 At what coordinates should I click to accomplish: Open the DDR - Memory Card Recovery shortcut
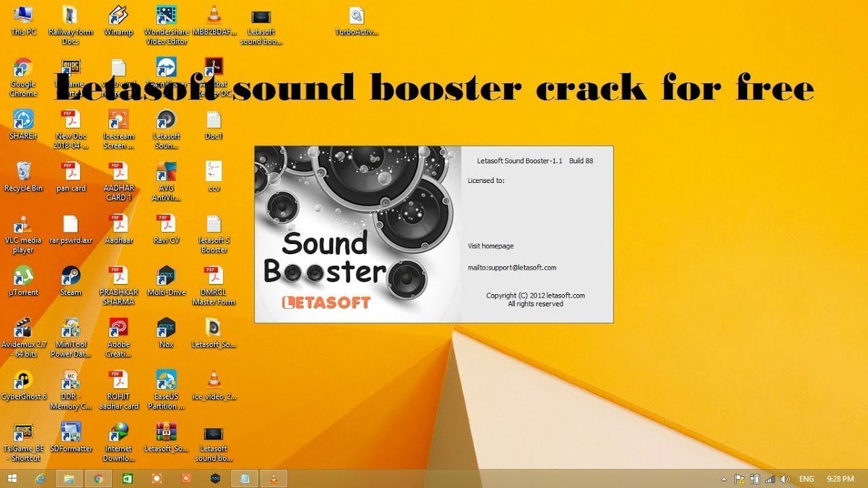click(71, 390)
